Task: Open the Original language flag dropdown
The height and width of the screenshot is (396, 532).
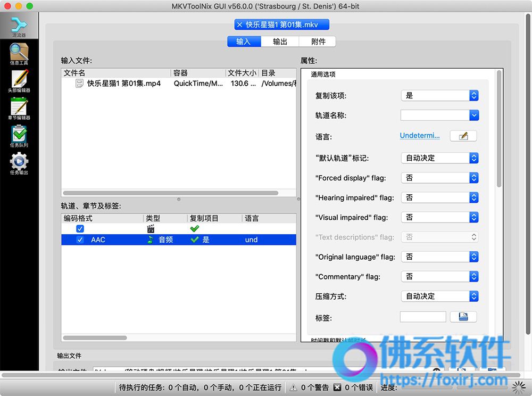Action: (x=440, y=257)
